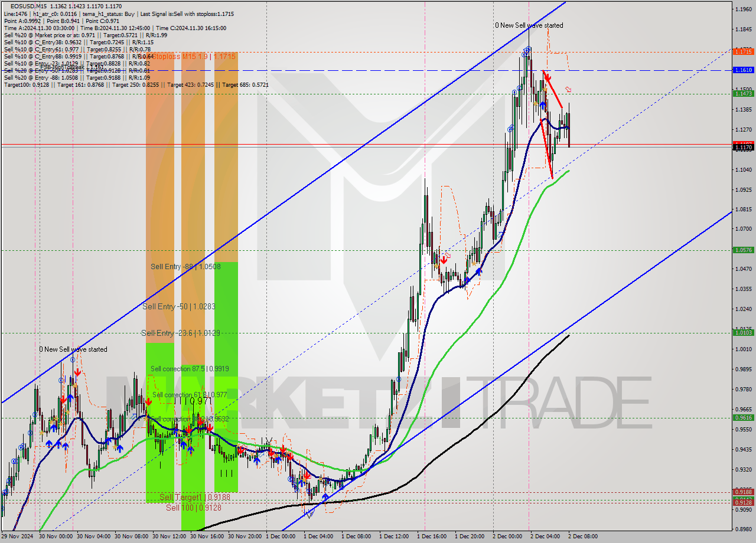756x543 pixels.
Task: Click the black 1.1170 current price tag
Action: pos(743,148)
